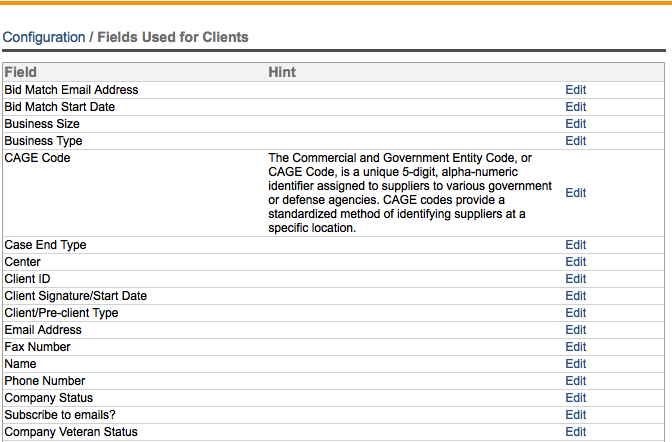The width and height of the screenshot is (672, 442).
Task: Open Edit for Company Status
Action: click(575, 398)
